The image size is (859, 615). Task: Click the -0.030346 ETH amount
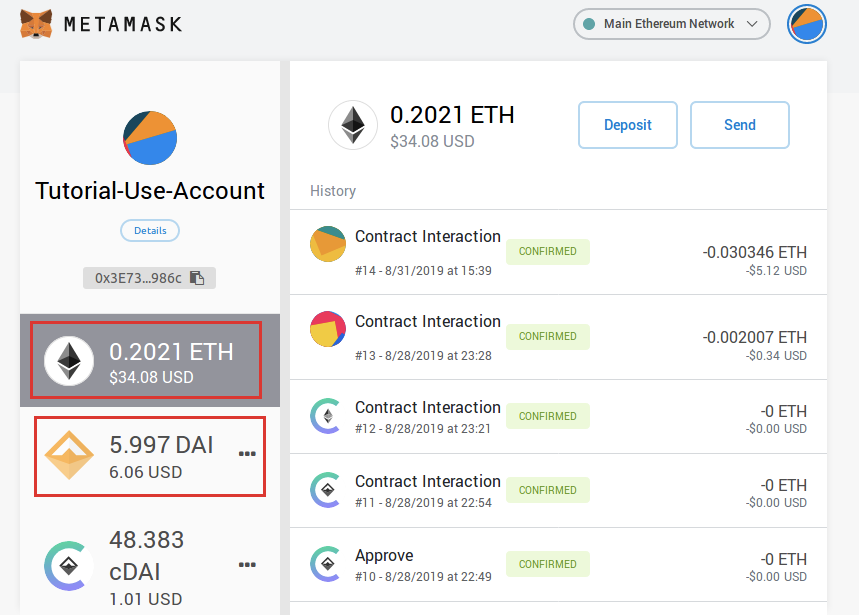coord(754,252)
